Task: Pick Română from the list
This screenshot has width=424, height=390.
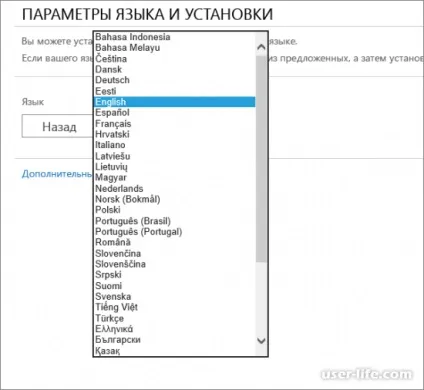Action: (x=175, y=242)
